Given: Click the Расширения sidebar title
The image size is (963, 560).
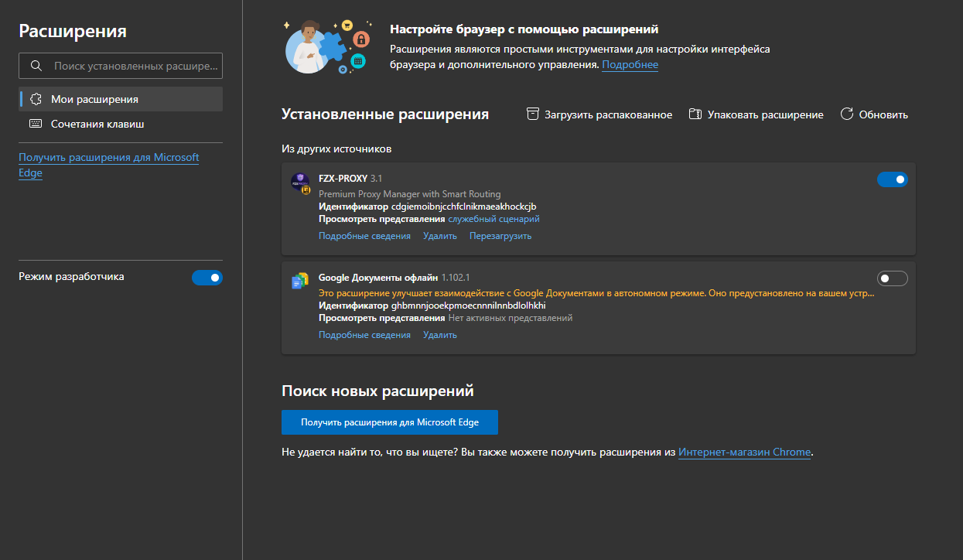Looking at the screenshot, I should pyautogui.click(x=73, y=31).
